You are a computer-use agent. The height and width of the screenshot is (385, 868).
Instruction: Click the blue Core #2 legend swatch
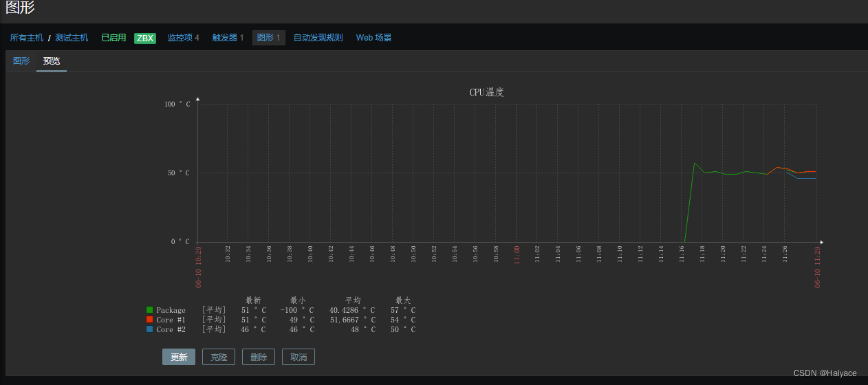pos(150,329)
